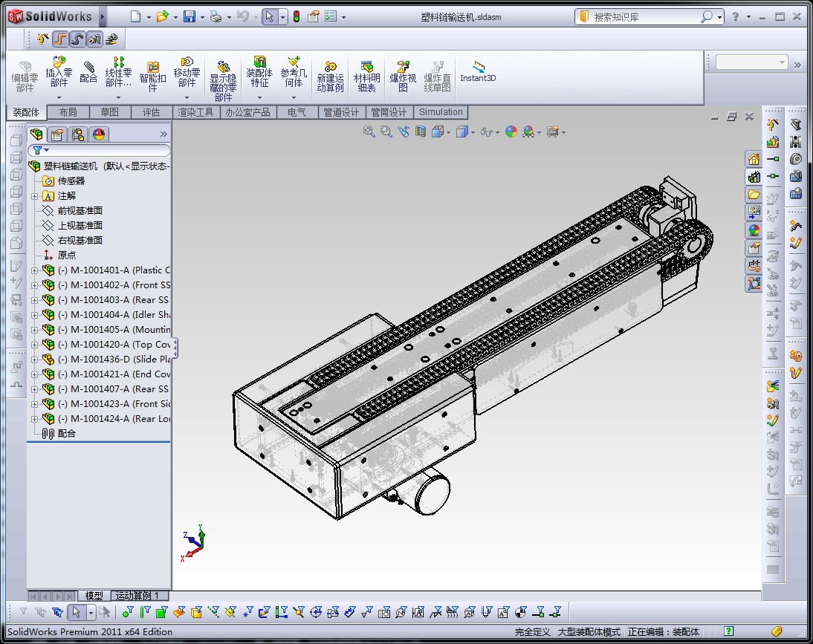Open Edit Appearance color ball in view toolbar
Image resolution: width=813 pixels, height=644 pixels.
point(511,131)
